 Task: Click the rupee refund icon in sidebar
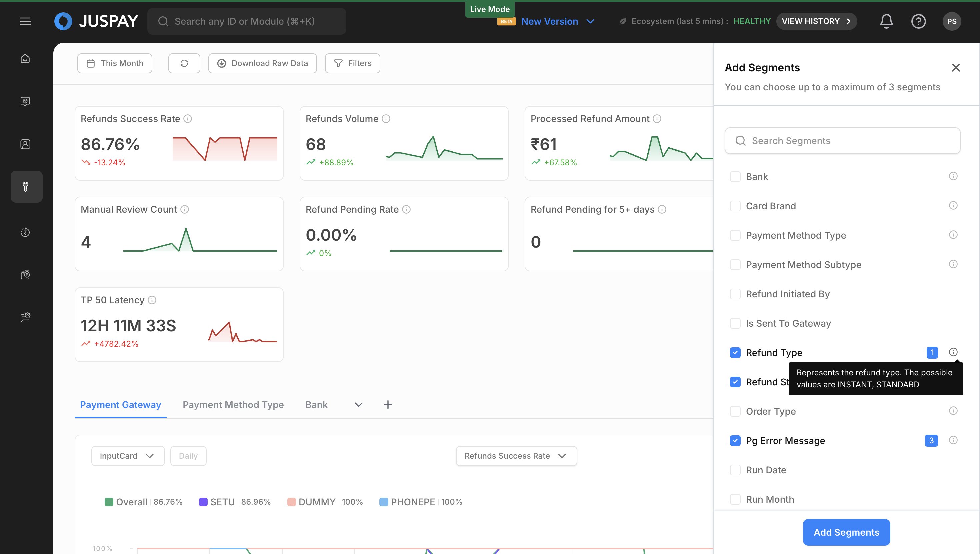click(25, 232)
